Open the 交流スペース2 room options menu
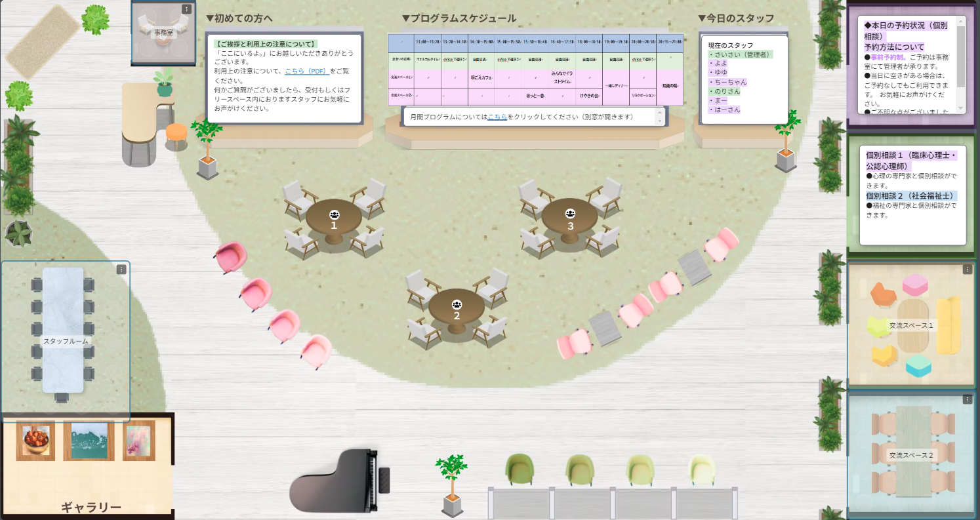Viewport: 980px width, 520px height. point(968,399)
